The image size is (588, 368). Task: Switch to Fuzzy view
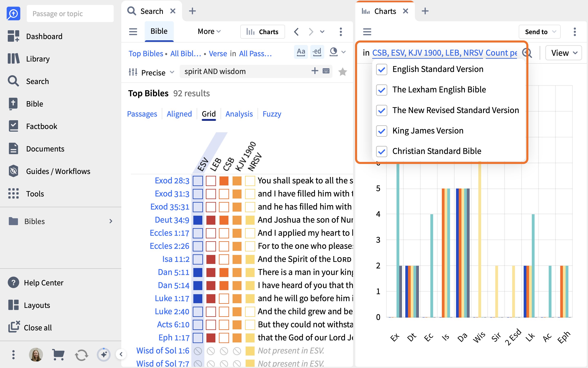(x=272, y=114)
